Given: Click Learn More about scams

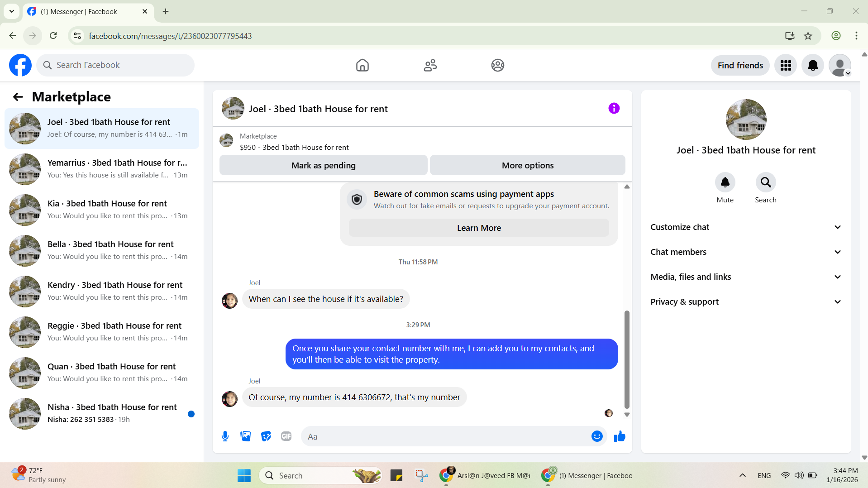Looking at the screenshot, I should click(x=478, y=228).
